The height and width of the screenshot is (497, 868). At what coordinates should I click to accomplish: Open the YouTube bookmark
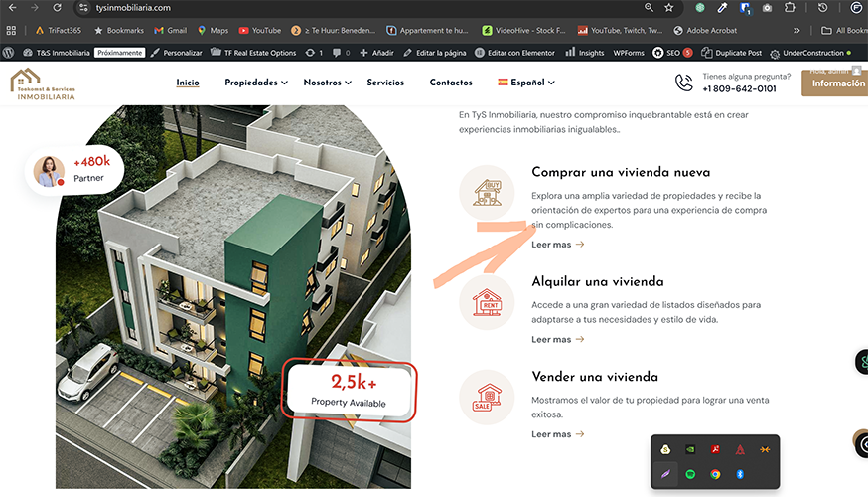(260, 31)
